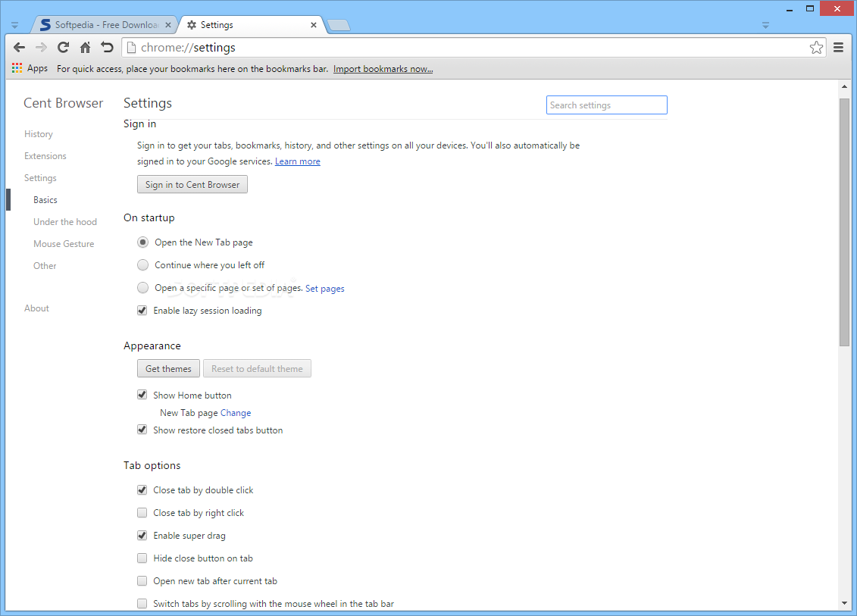
Task: Open the dropdown arrow near window controls
Action: tap(766, 25)
